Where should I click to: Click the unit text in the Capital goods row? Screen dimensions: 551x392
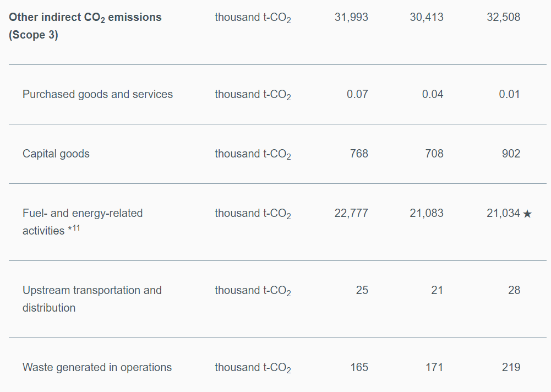click(x=253, y=154)
